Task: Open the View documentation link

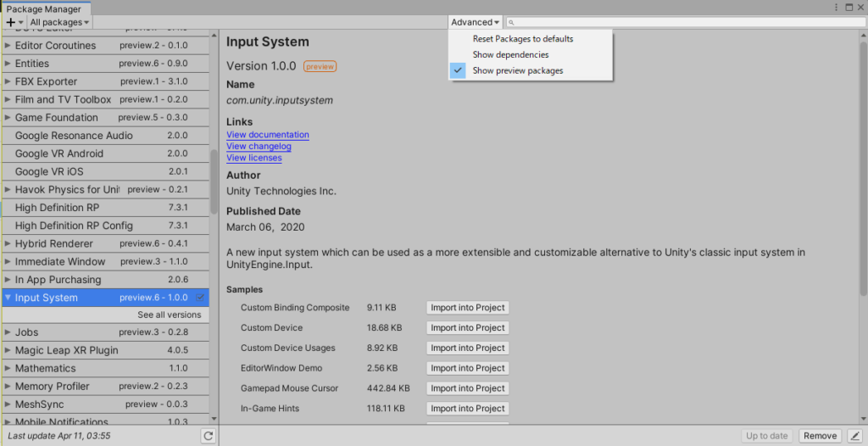Action: click(267, 135)
